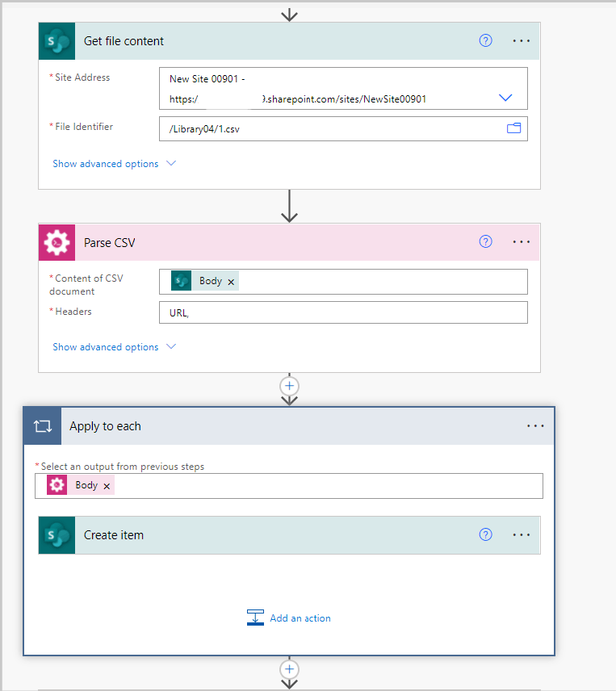This screenshot has height=691, width=616.
Task: Open file picker for File Identifier
Action: (x=513, y=128)
